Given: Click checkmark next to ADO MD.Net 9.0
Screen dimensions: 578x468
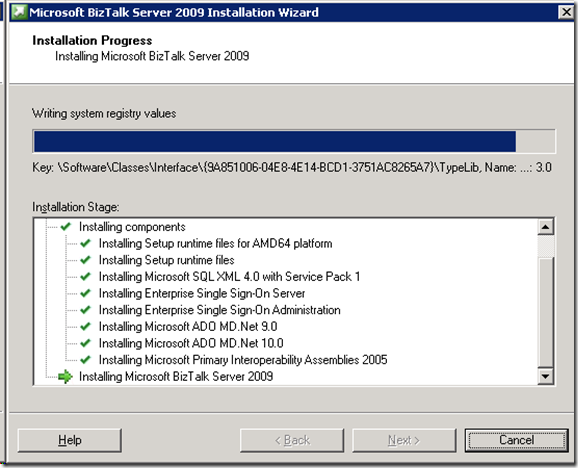Looking at the screenshot, I should [x=86, y=326].
